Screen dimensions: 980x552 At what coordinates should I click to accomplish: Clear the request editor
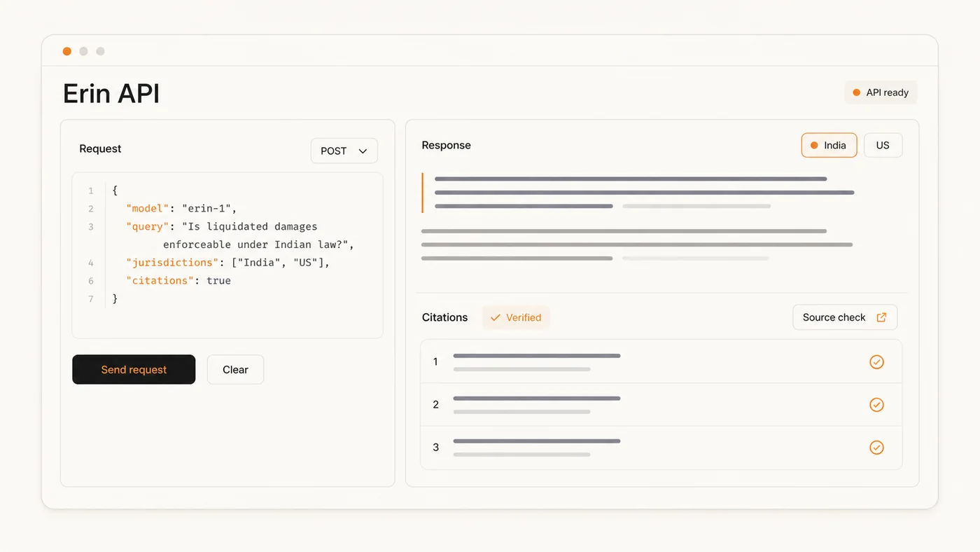(x=235, y=369)
